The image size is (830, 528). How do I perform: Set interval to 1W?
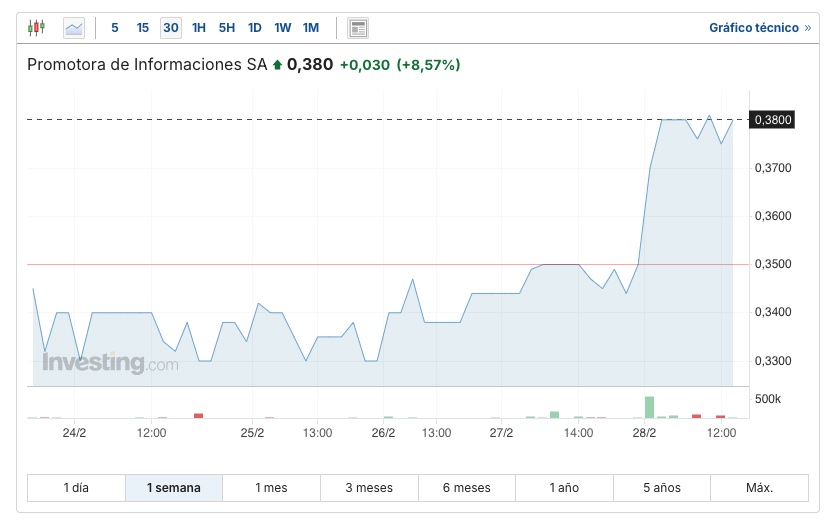point(283,28)
